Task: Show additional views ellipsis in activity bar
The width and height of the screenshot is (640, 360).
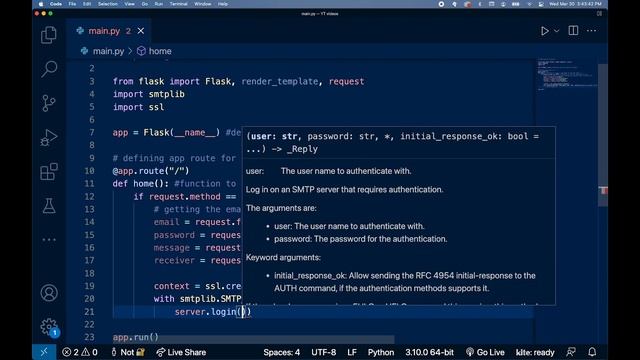Action: pos(49,240)
